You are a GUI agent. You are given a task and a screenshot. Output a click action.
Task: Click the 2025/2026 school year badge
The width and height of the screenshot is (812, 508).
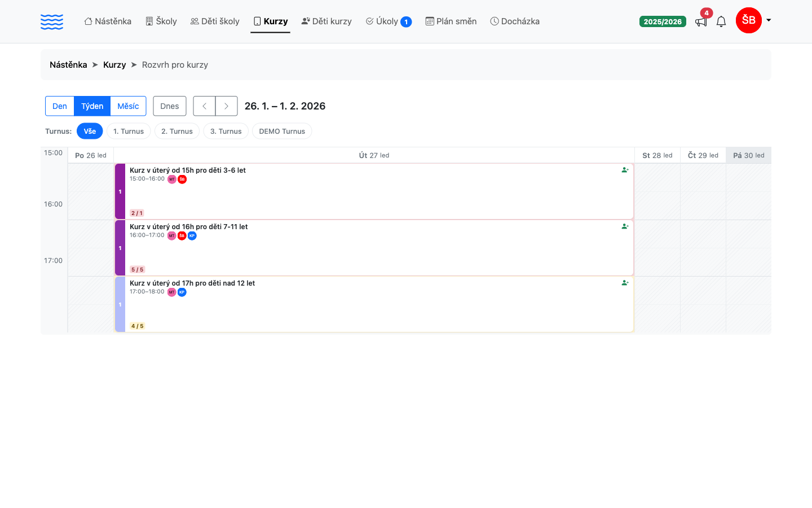[x=663, y=21]
